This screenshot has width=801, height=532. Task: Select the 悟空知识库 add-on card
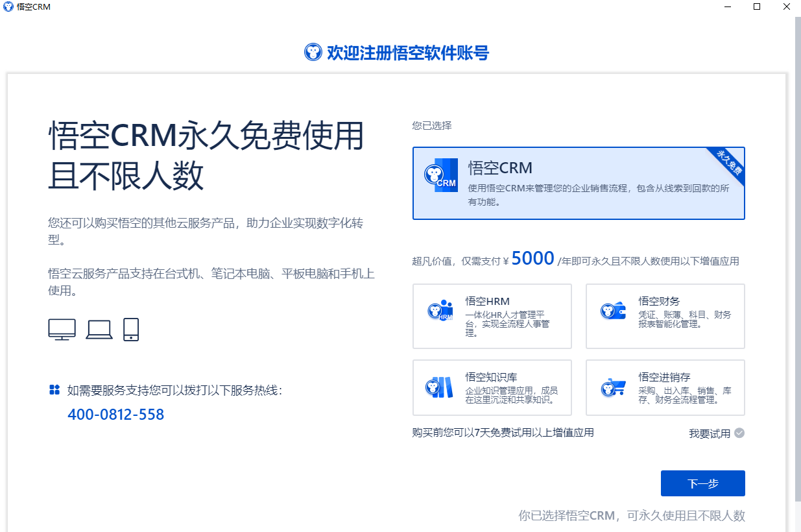(x=492, y=387)
